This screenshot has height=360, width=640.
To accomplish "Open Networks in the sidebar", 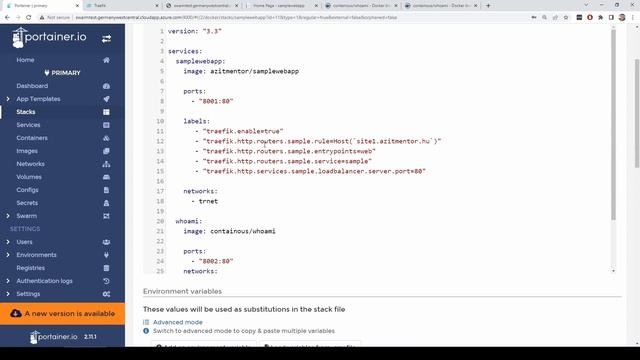I will 31,164.
